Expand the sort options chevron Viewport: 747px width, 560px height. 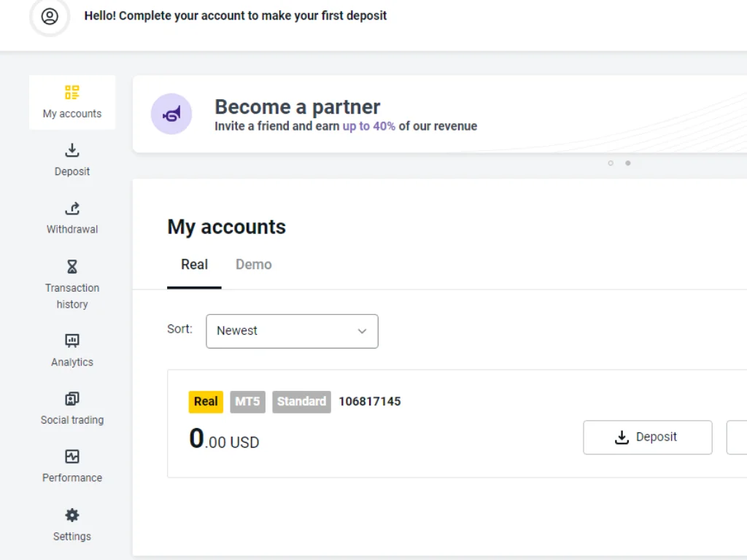coord(362,331)
